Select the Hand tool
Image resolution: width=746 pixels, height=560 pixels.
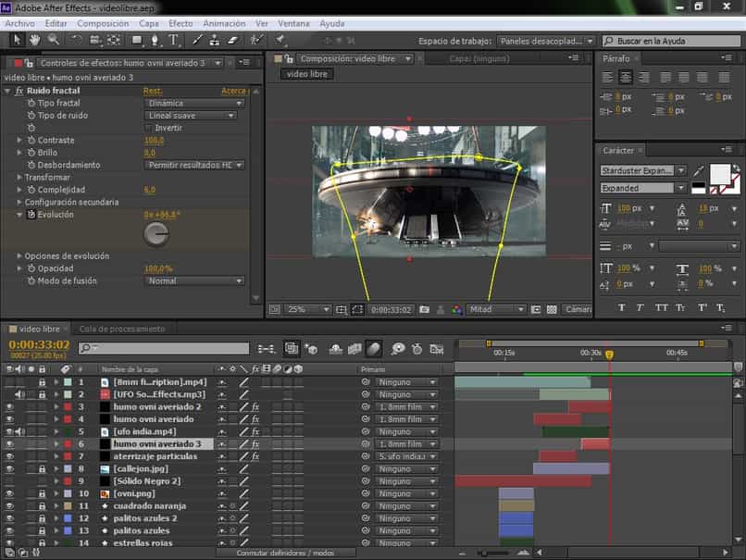[x=34, y=41]
